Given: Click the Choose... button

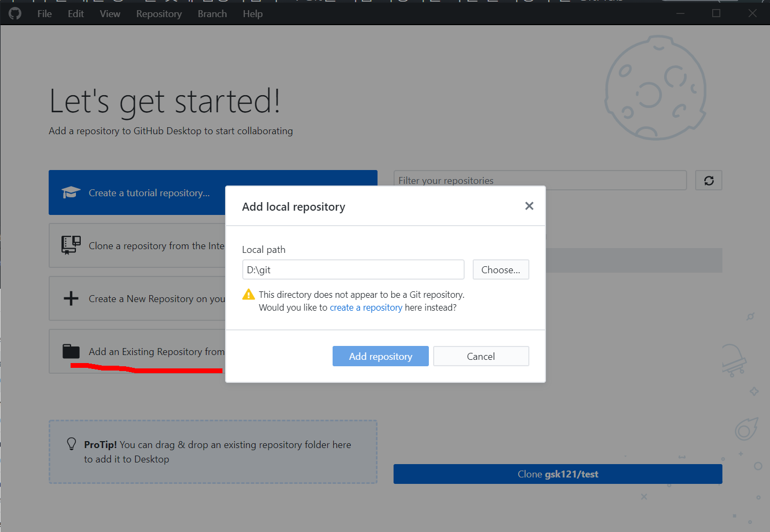Looking at the screenshot, I should [x=500, y=269].
